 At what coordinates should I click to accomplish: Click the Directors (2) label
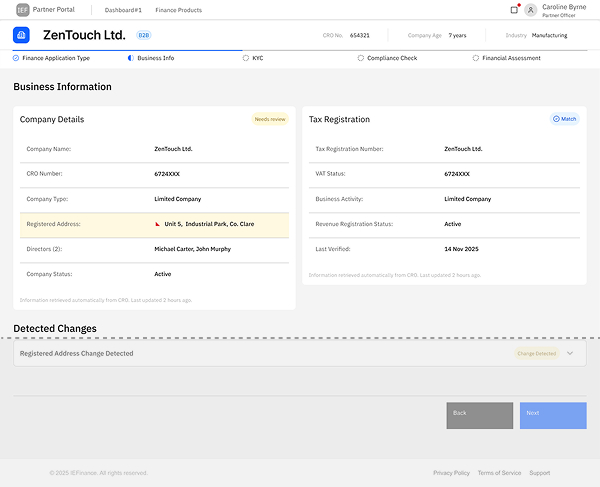pos(44,249)
